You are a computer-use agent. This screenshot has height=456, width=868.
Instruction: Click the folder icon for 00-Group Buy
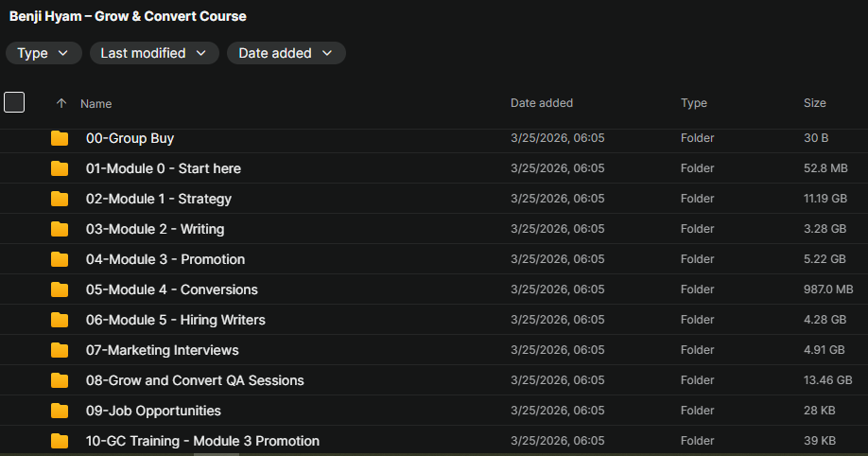[x=60, y=138]
